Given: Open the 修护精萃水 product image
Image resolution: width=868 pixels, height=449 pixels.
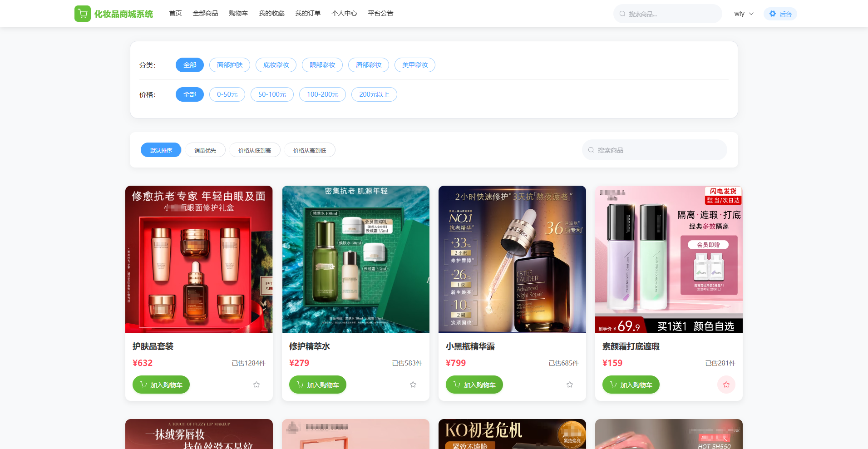Looking at the screenshot, I should 355,259.
